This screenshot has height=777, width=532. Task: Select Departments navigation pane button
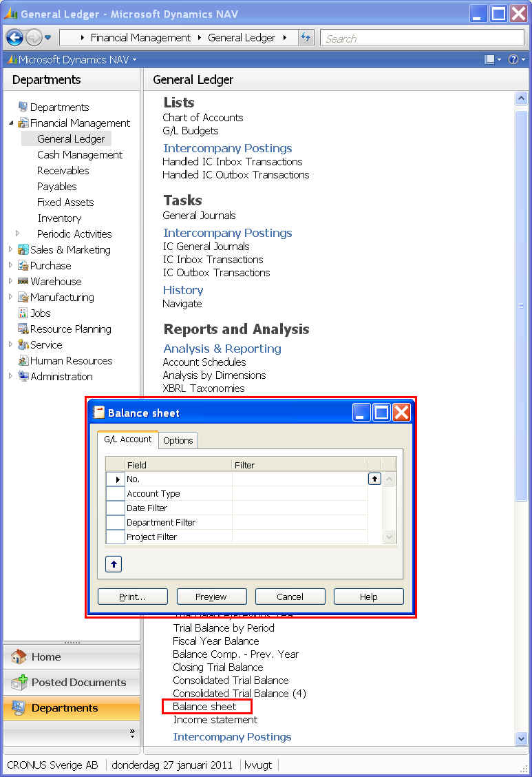[72, 708]
